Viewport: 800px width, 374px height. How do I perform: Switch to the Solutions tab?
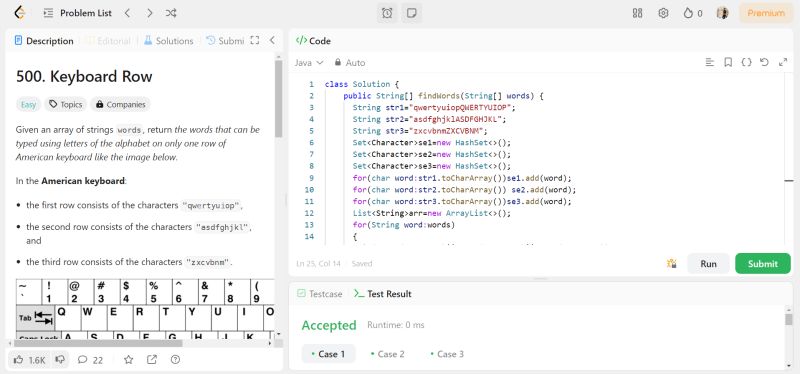pos(168,41)
